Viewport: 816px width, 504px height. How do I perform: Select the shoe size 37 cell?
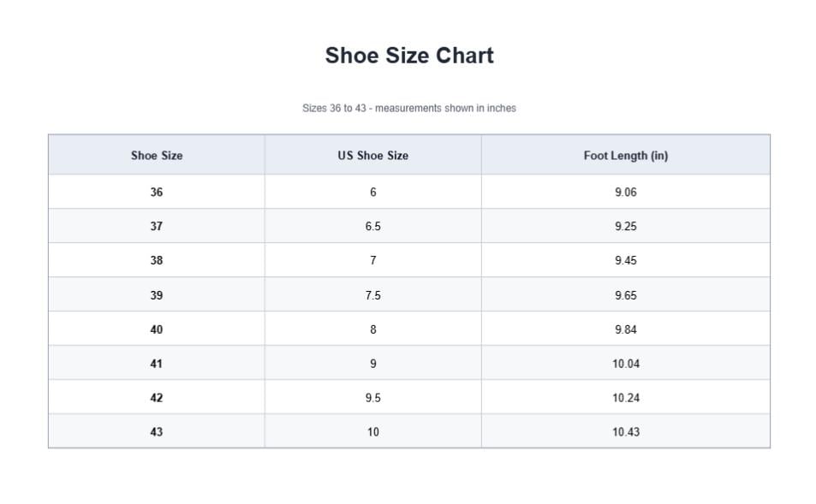(157, 226)
